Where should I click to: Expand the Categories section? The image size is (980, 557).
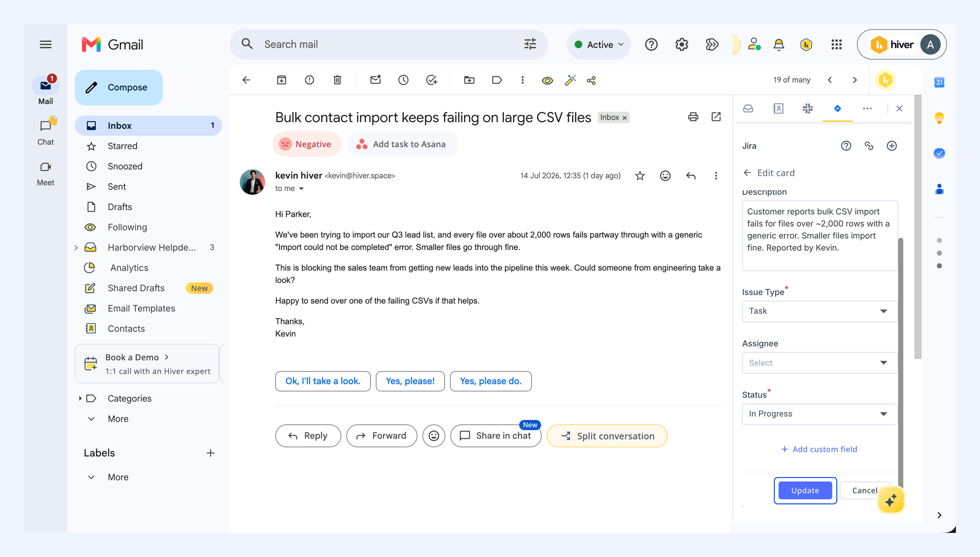pos(80,399)
